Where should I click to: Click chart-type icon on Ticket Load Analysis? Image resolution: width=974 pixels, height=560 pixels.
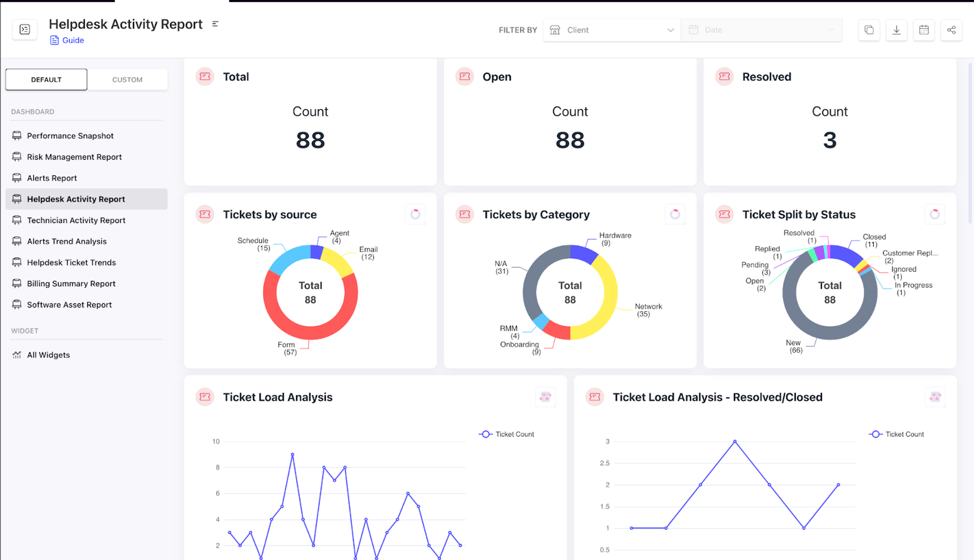click(545, 397)
